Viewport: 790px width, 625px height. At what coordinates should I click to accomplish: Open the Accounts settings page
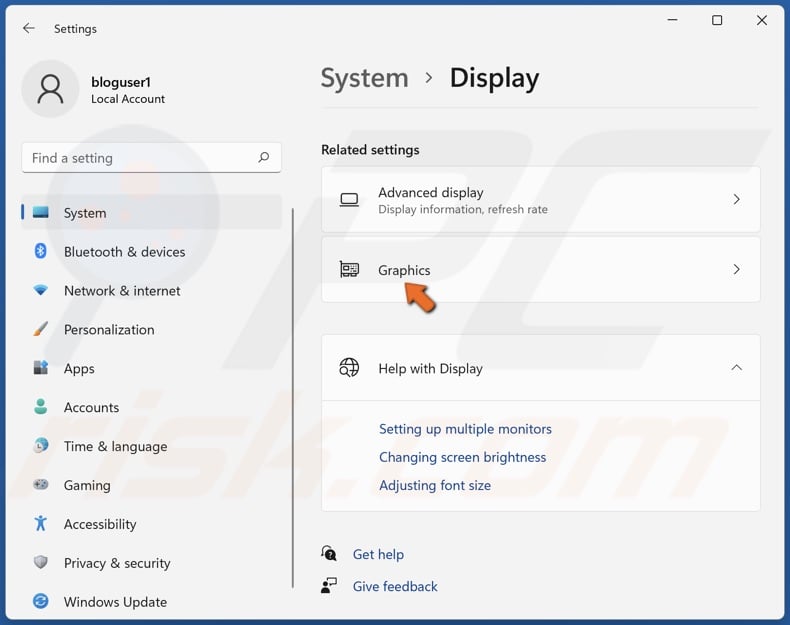click(x=152, y=407)
